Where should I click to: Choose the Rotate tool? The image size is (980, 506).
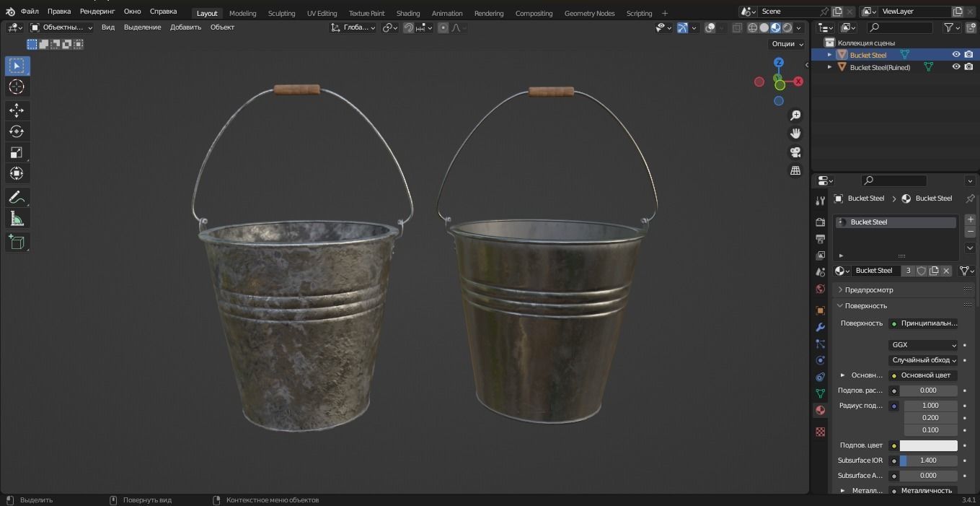point(17,131)
